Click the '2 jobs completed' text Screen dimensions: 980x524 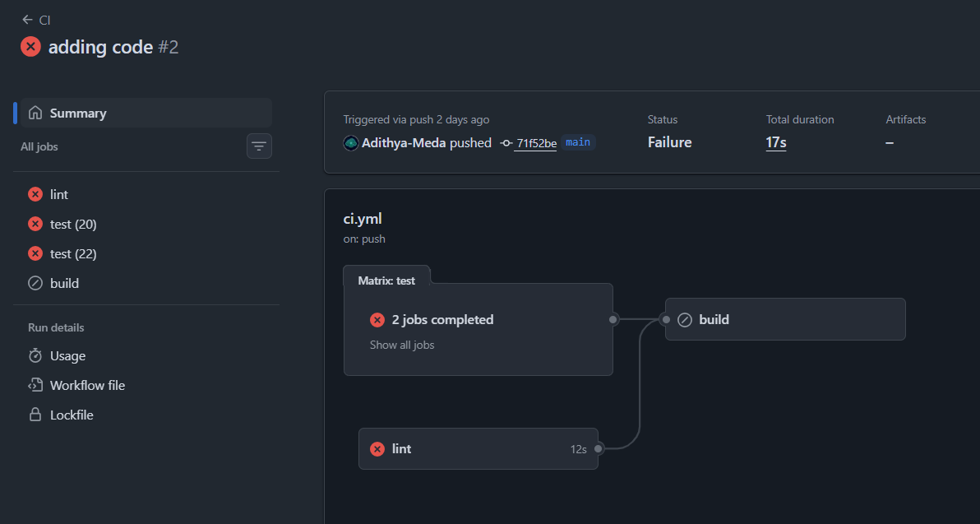[x=442, y=320]
